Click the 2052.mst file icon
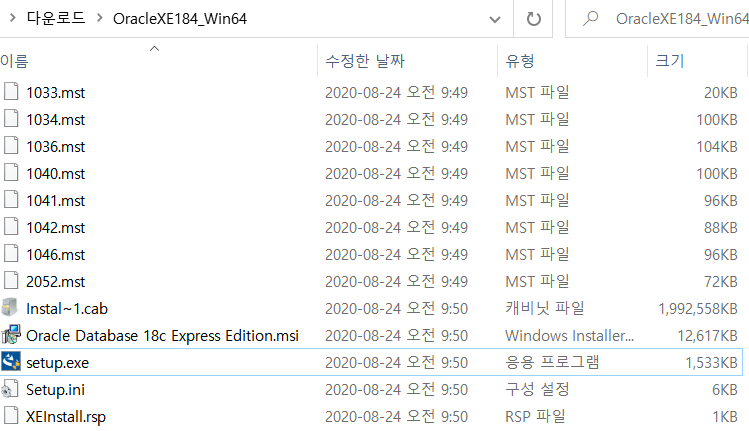 (11, 280)
